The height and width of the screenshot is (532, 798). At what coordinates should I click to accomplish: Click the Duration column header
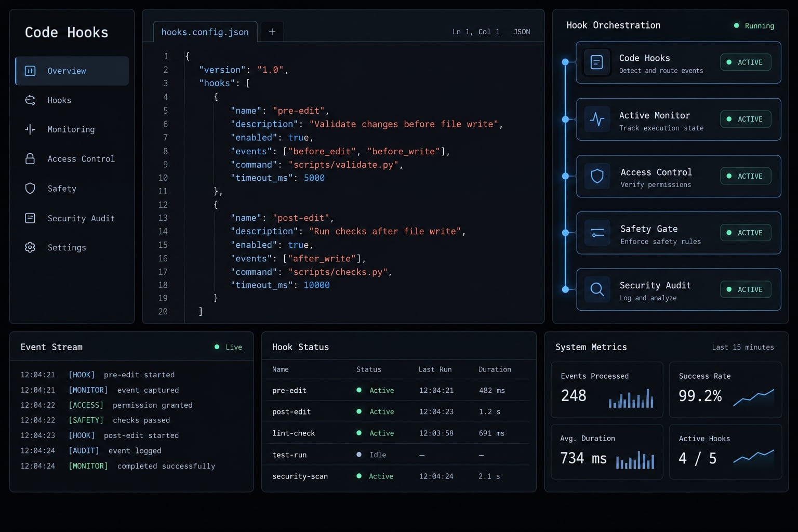pos(495,369)
